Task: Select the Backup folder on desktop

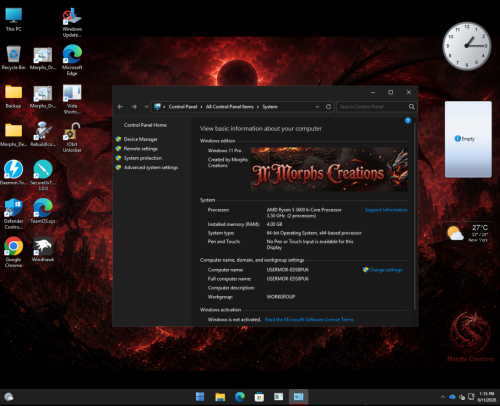Action: pyautogui.click(x=13, y=96)
